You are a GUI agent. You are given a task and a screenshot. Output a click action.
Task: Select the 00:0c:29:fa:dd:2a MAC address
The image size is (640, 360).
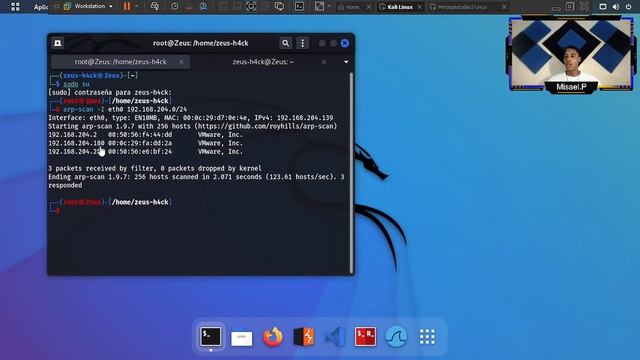[140, 143]
